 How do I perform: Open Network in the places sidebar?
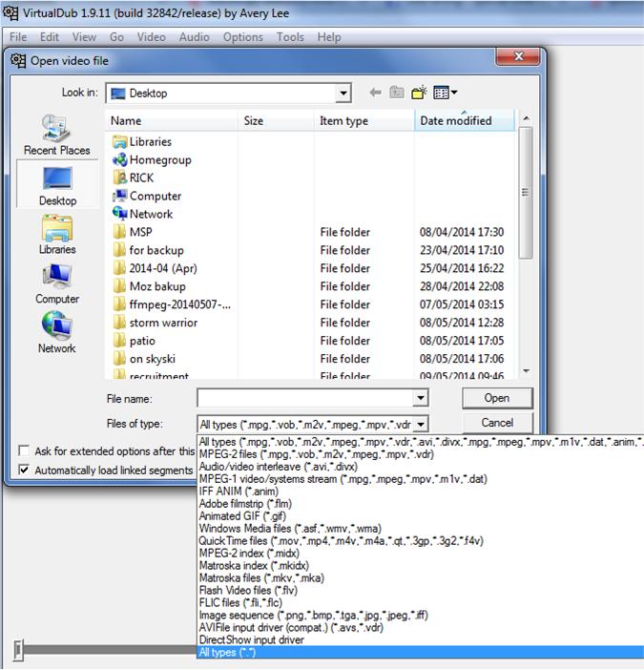pos(57,332)
